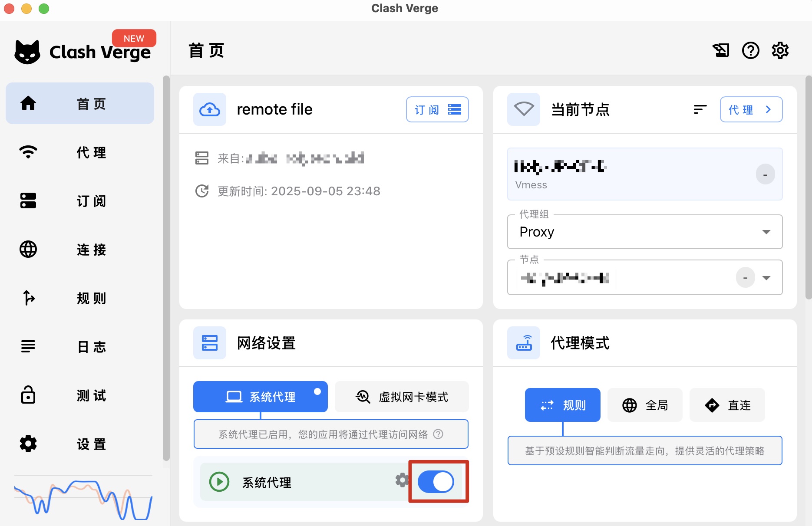Click the 订阅 button on remote file card
Image resolution: width=812 pixels, height=526 pixels.
click(x=437, y=110)
